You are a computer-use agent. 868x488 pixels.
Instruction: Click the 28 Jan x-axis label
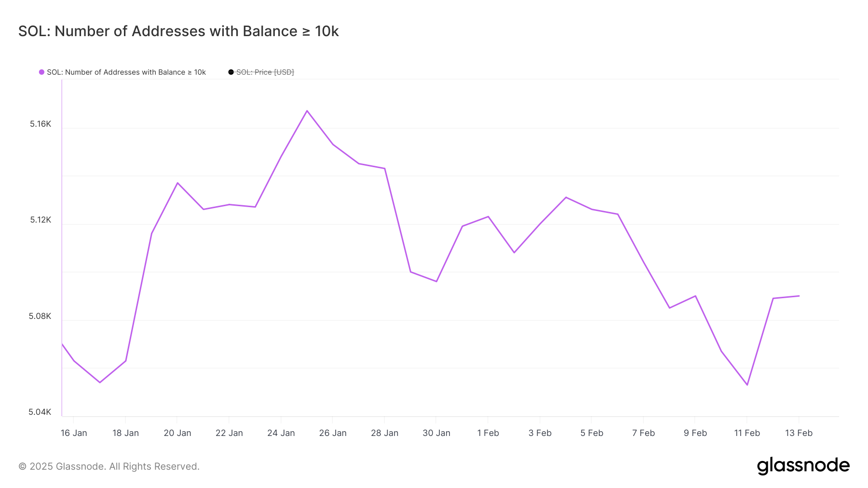(384, 433)
